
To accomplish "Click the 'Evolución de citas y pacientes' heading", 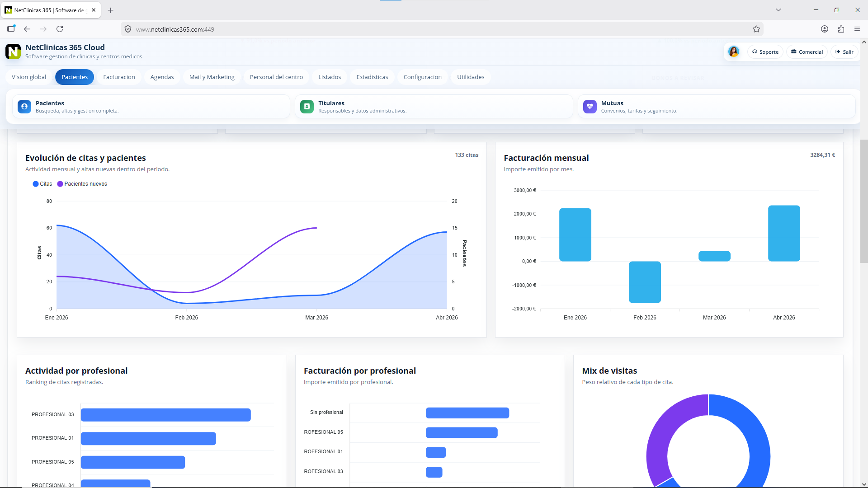I will click(x=85, y=158).
